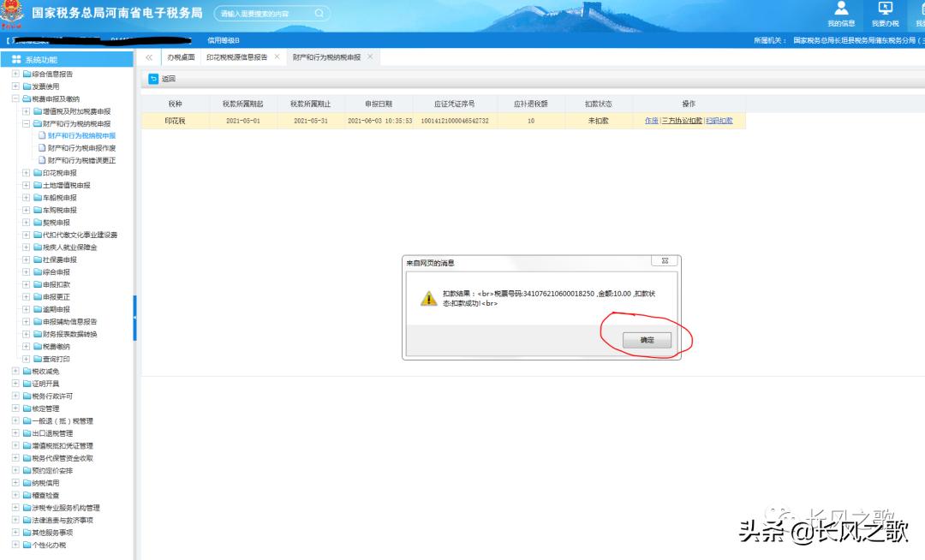Viewport: 925px width, 560px height.
Task: Expand the 社保费申报 tree node
Action: point(26,259)
